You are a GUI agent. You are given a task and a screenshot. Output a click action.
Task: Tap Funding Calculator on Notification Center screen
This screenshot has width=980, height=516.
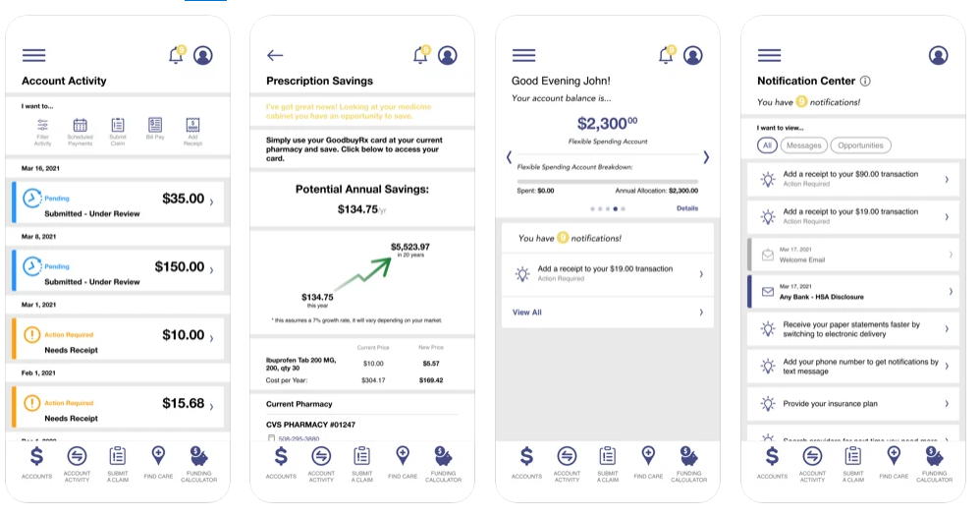[x=934, y=465]
